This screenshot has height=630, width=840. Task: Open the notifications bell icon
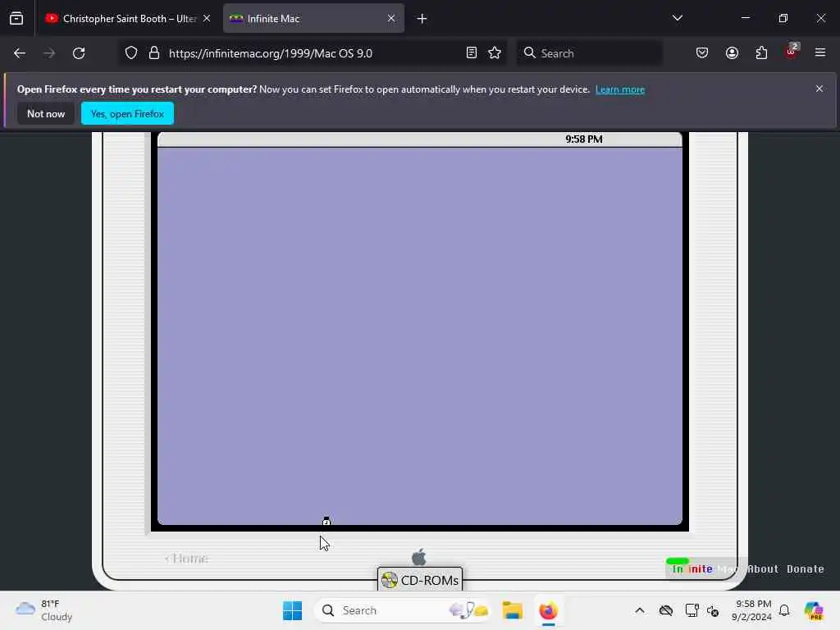click(x=784, y=610)
